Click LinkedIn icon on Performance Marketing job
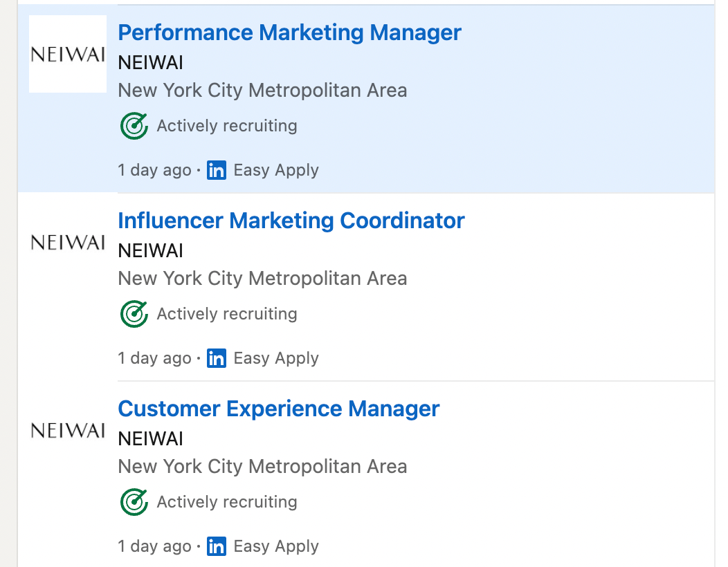Image resolution: width=728 pixels, height=567 pixels. [217, 170]
